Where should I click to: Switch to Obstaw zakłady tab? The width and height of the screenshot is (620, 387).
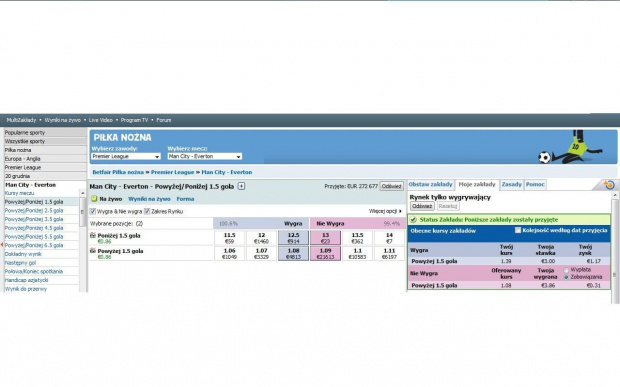pos(430,184)
